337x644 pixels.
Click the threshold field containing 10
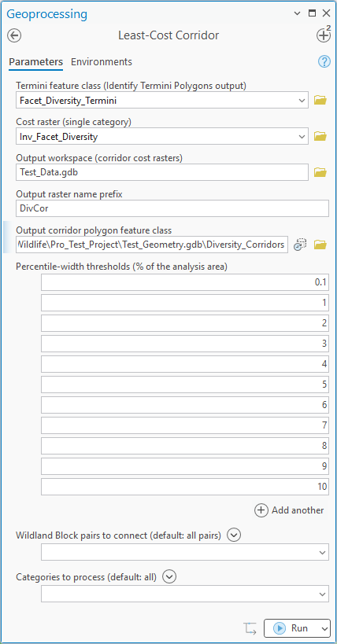(x=185, y=487)
